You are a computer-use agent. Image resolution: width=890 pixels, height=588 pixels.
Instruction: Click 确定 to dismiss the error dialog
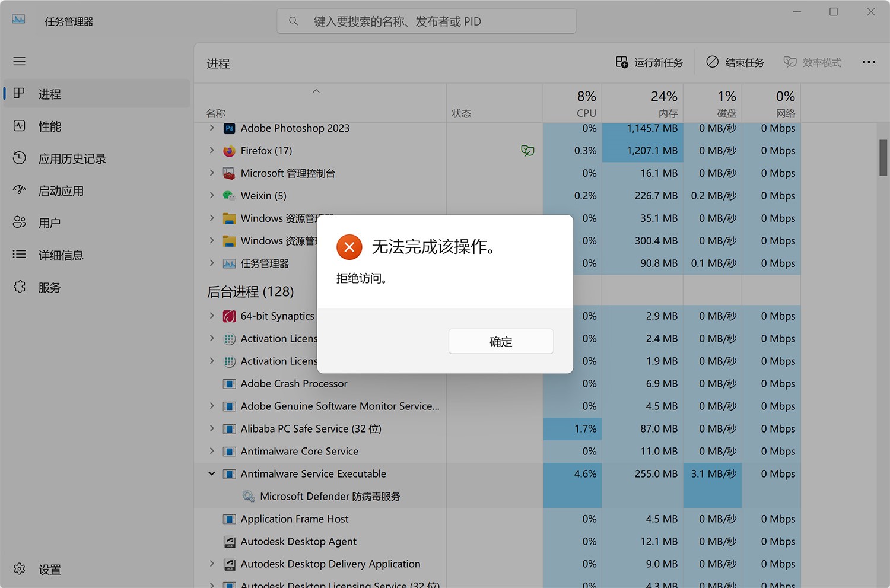pos(501,341)
